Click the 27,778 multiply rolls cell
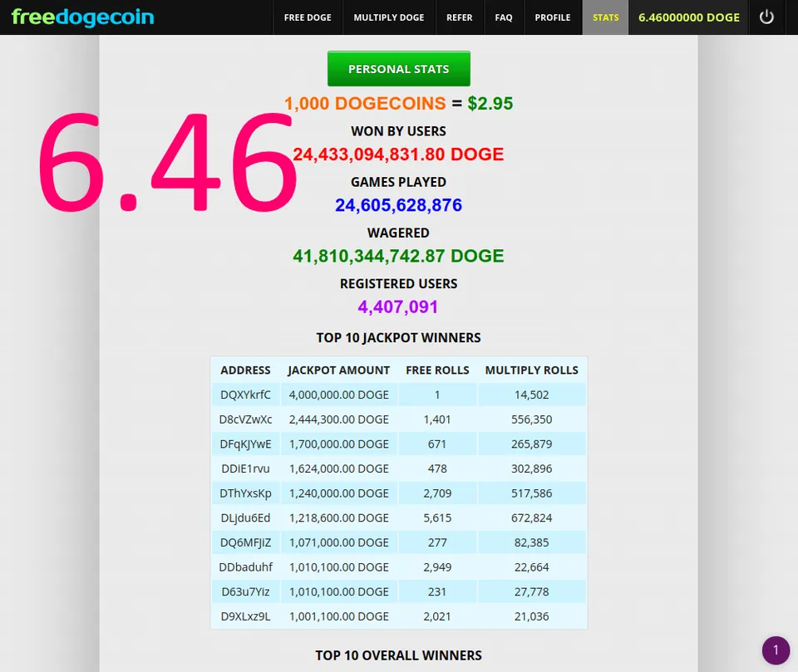The height and width of the screenshot is (672, 798). tap(531, 591)
